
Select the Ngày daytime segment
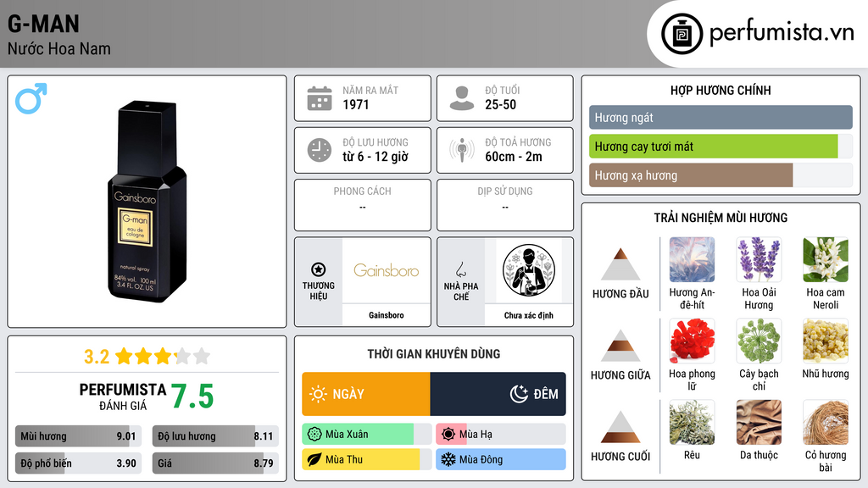366,394
